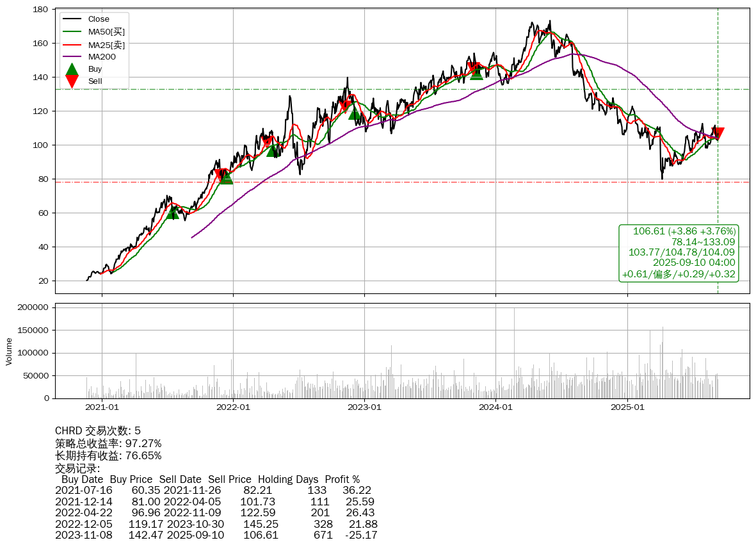Click the green Buy marker near 2022-01 at price 80
The image size is (756, 547).
coord(226,177)
